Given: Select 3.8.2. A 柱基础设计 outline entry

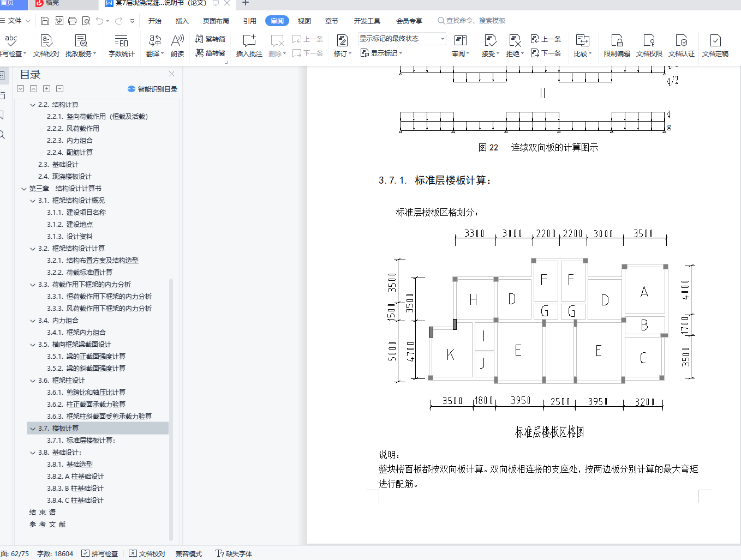Looking at the screenshot, I should (x=75, y=477).
